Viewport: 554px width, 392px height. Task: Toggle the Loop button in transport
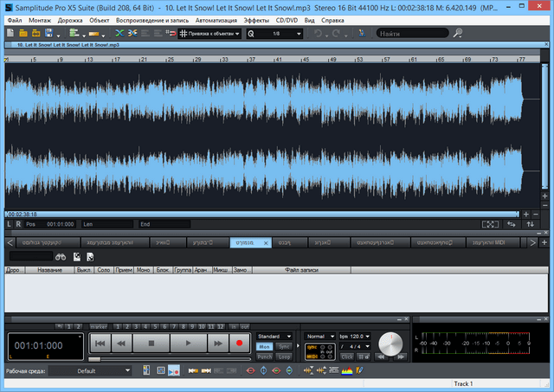(x=283, y=356)
